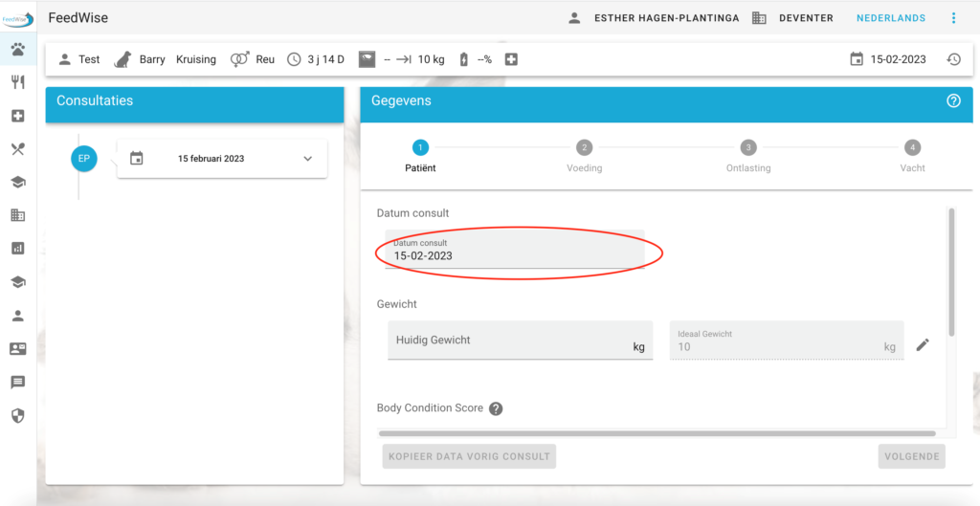
Task: Open the contact card icon in sidebar
Action: click(x=18, y=349)
